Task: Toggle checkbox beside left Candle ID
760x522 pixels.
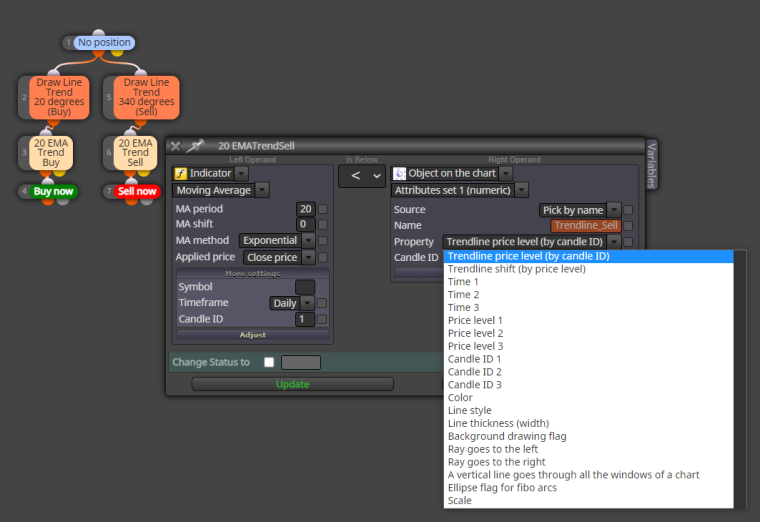Action: (322, 319)
